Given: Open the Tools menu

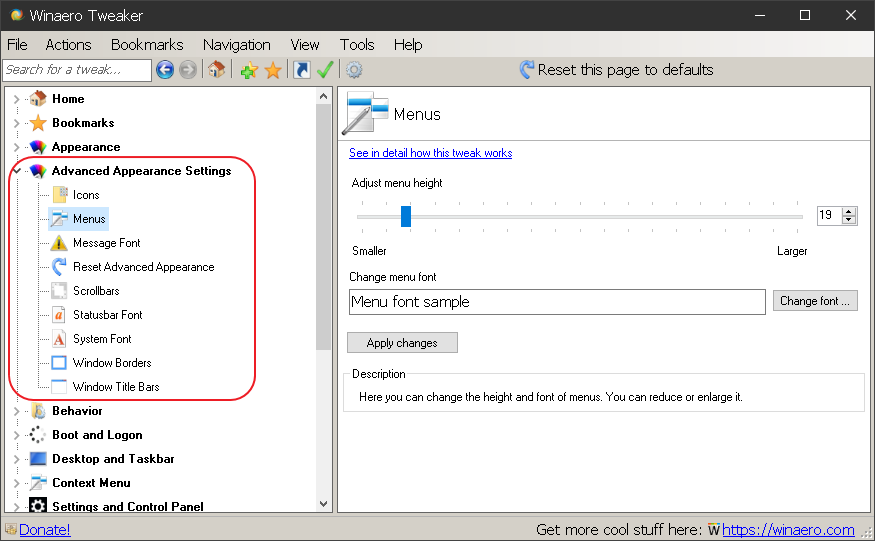Looking at the screenshot, I should click(x=357, y=45).
